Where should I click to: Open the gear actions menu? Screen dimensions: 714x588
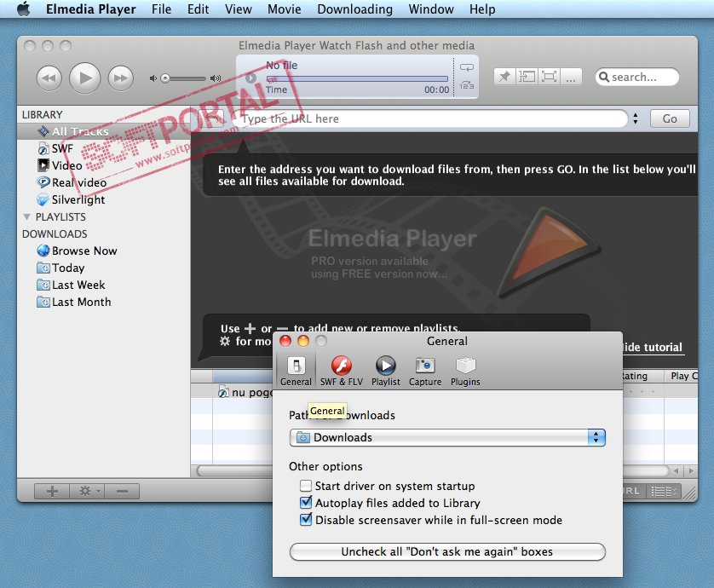click(x=87, y=491)
